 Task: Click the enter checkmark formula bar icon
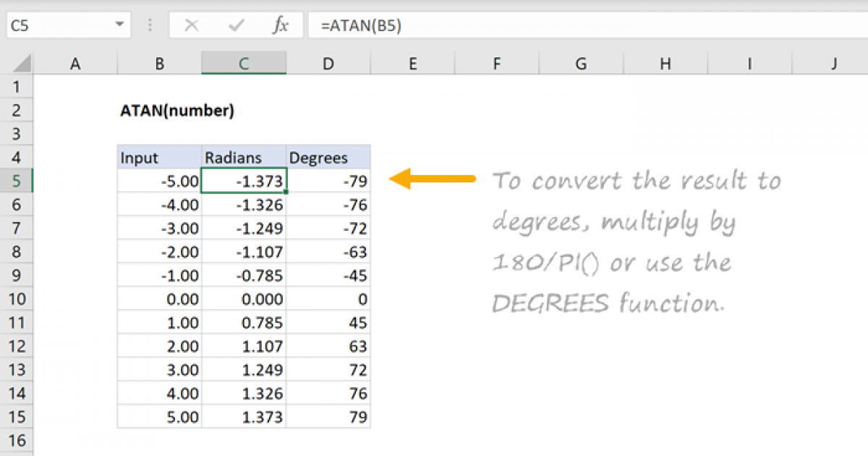pos(236,26)
